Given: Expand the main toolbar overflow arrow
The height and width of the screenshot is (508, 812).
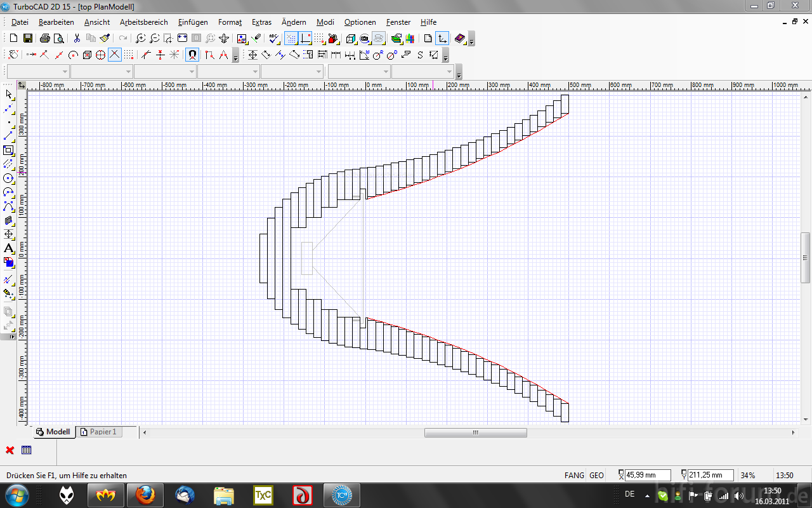Looking at the screenshot, I should (471, 41).
